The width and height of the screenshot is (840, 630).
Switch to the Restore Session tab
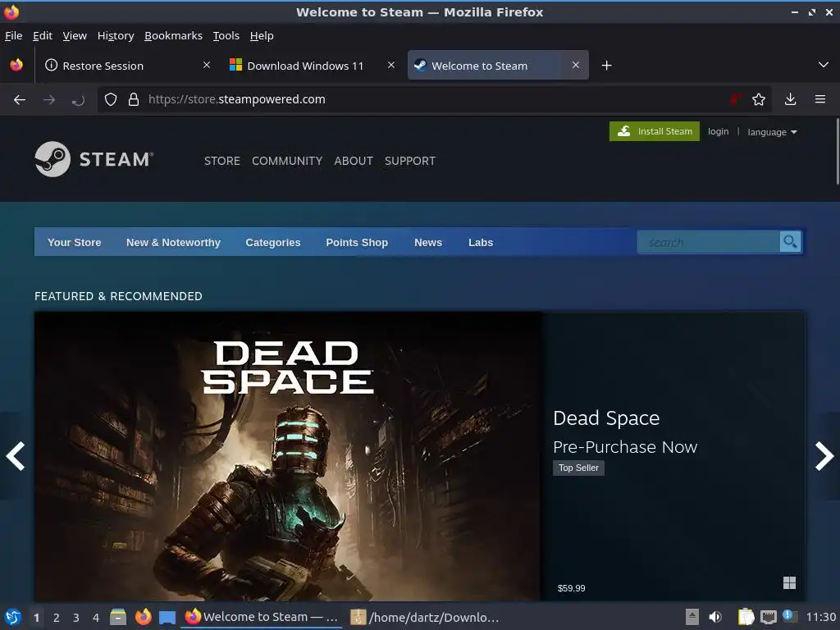tap(126, 66)
